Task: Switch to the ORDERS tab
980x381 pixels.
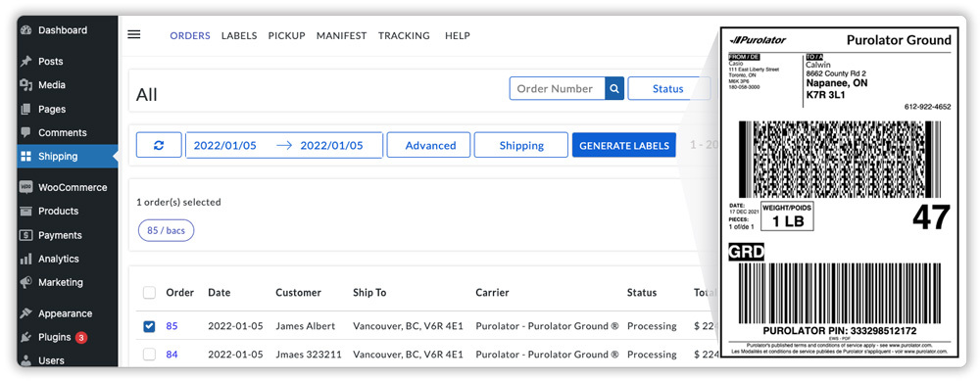Action: click(x=190, y=35)
